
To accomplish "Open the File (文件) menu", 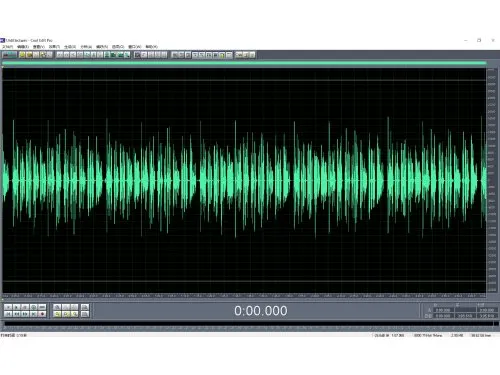I will pyautogui.click(x=7, y=47).
